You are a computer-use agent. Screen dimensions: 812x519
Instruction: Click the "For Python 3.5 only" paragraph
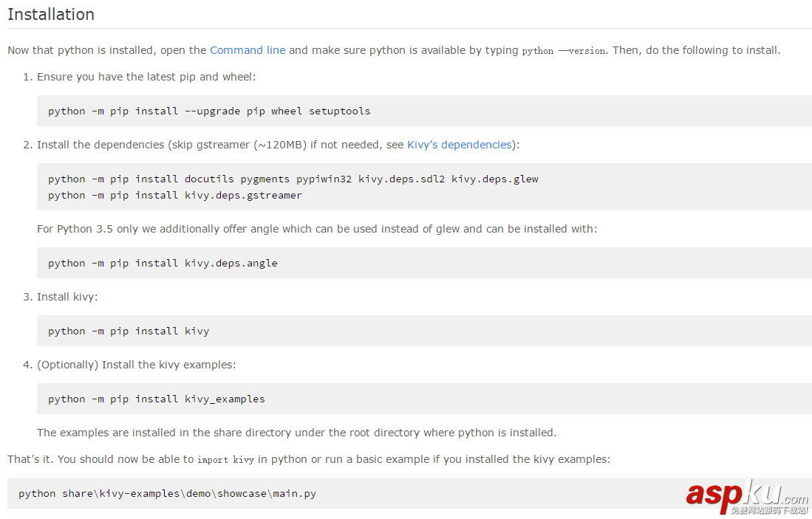click(x=316, y=229)
